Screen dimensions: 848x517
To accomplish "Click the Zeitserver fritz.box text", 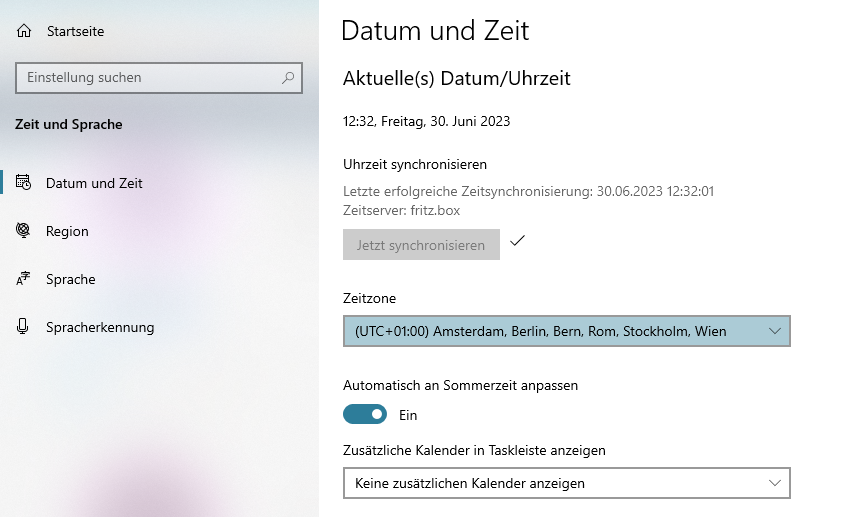I will pyautogui.click(x=401, y=211).
